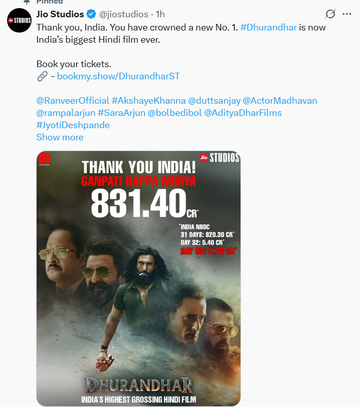Open the bookmy.show/DhurandharST link
Screen dimensions: 360x407
pos(118,76)
